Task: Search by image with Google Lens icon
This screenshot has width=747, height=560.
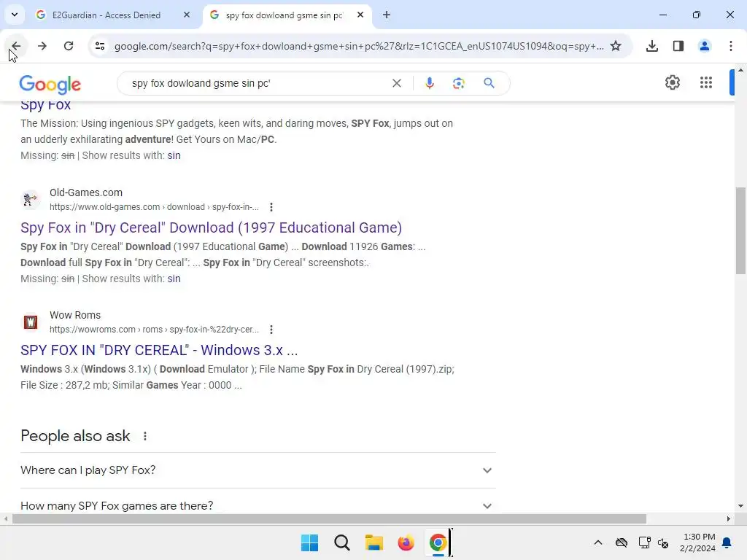Action: 458,83
